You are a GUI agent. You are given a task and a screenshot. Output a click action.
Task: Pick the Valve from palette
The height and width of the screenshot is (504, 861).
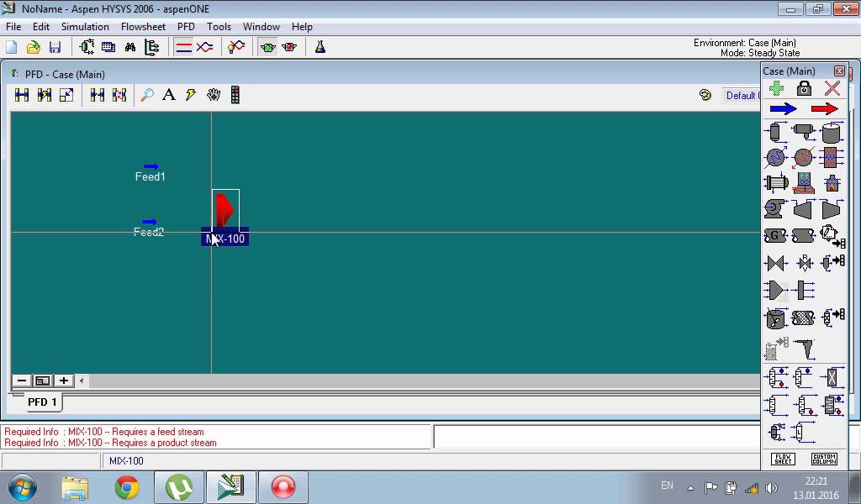pyautogui.click(x=775, y=263)
